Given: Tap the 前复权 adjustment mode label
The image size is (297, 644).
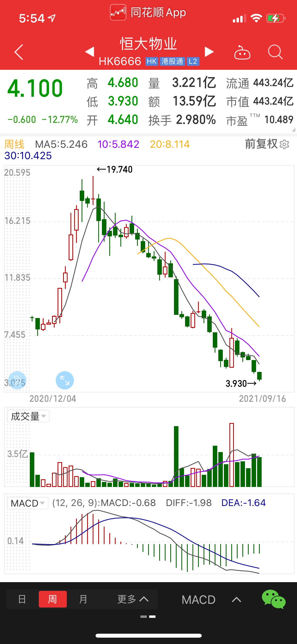Looking at the screenshot, I should point(261,144).
